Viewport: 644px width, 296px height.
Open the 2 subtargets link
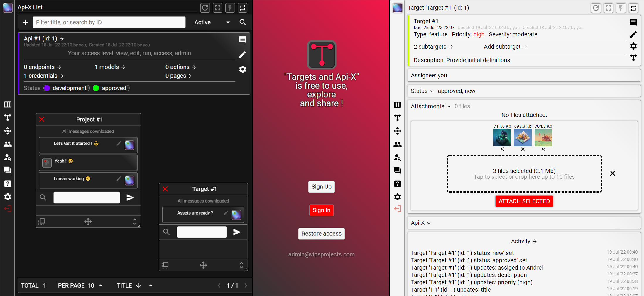click(433, 47)
